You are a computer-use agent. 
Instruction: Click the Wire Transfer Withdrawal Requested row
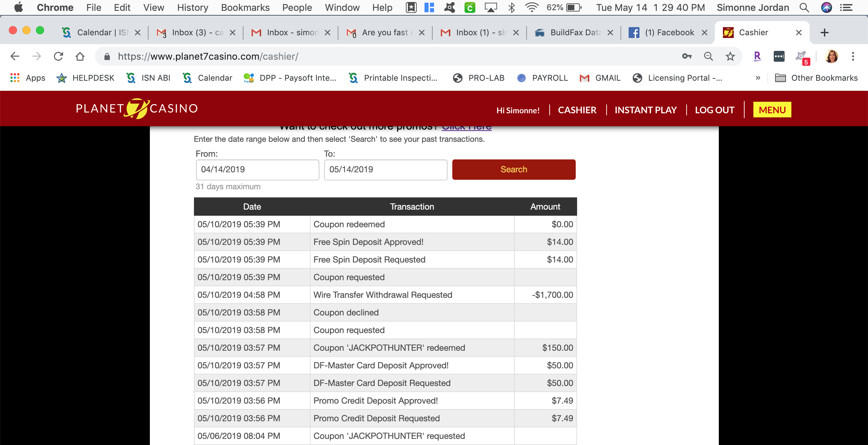coord(385,295)
